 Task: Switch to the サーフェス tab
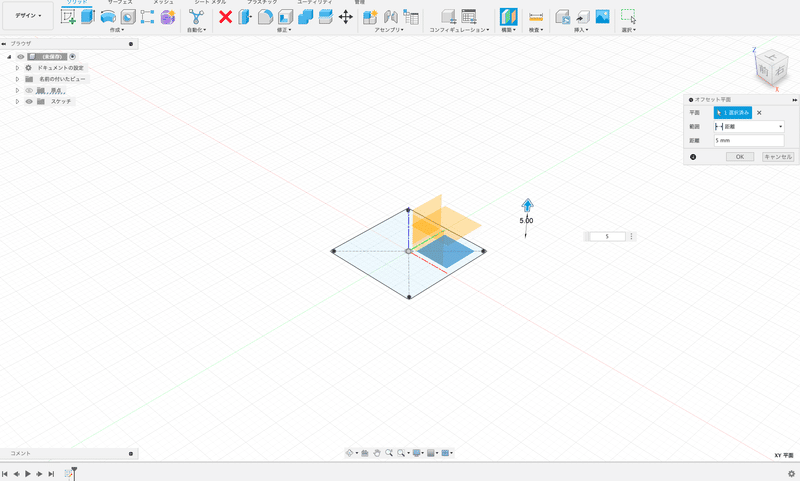coord(120,2)
